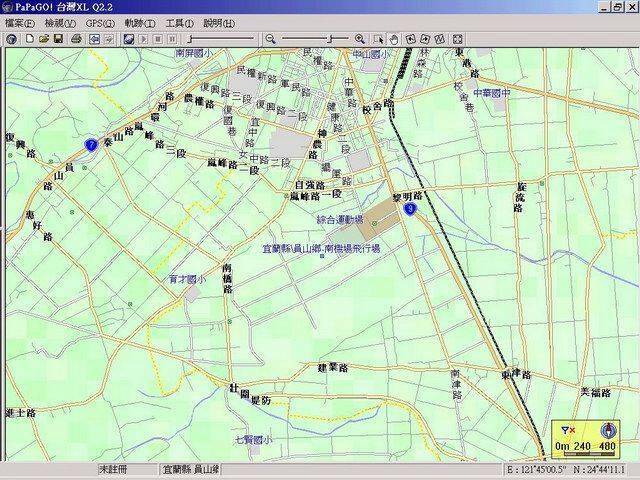Pause track playback

[x=172, y=39]
